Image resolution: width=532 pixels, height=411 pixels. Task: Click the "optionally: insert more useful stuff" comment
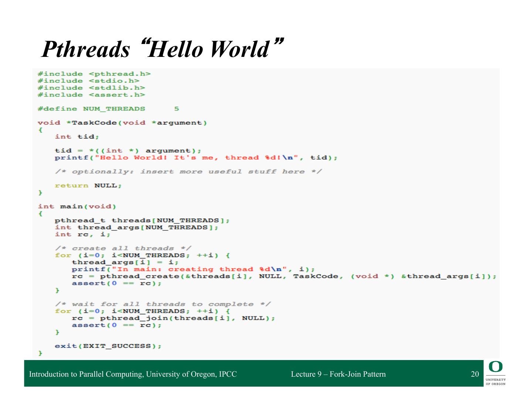pyautogui.click(x=188, y=172)
